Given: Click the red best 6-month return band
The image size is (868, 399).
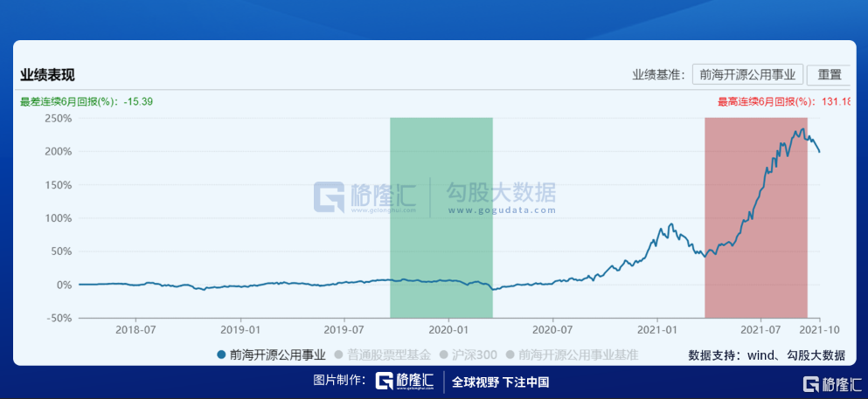Looking at the screenshot, I should click(755, 217).
